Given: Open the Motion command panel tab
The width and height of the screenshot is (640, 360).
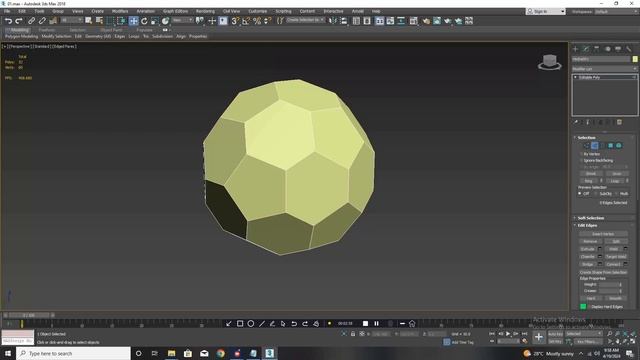Looking at the screenshot, I should (x=607, y=49).
